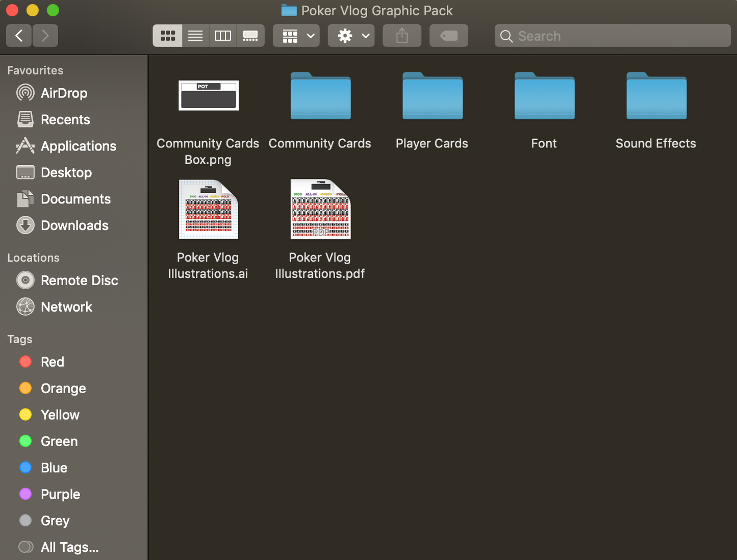This screenshot has width=737, height=560.
Task: Click the Favourites section header
Action: [35, 70]
